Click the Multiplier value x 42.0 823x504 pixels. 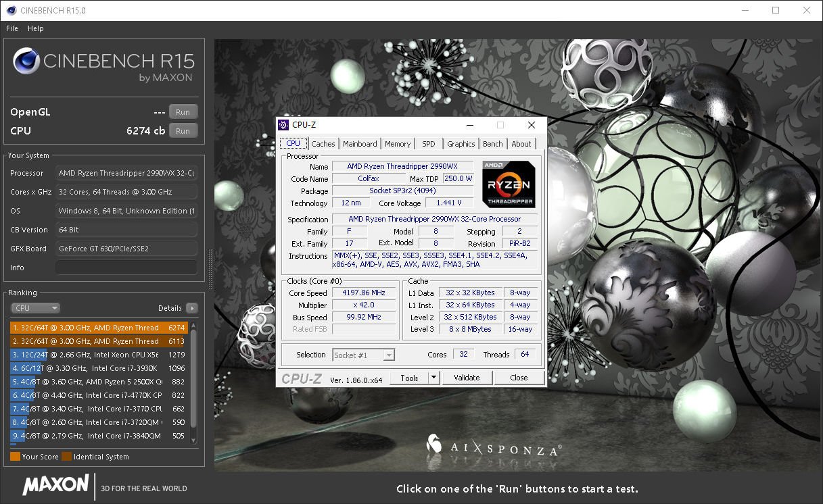365,305
